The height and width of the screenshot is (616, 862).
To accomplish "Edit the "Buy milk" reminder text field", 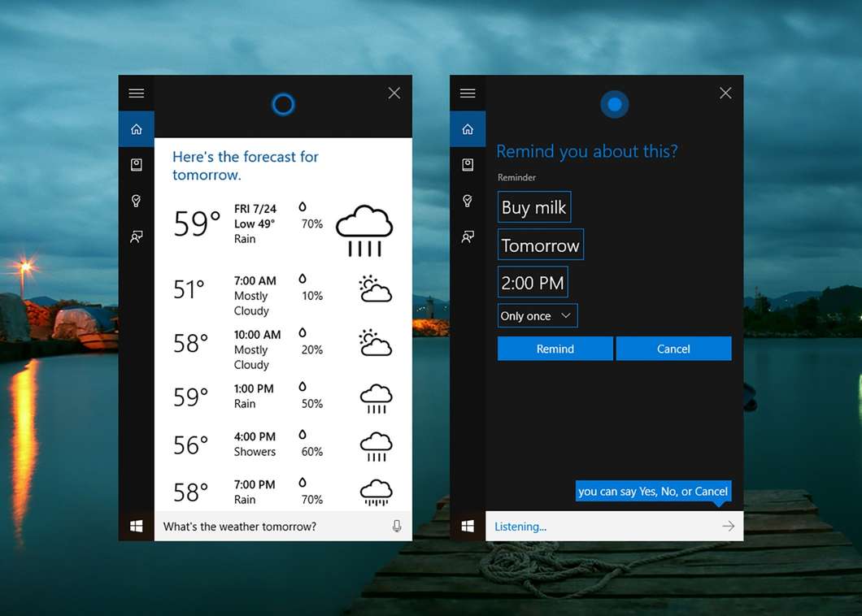I will (533, 207).
